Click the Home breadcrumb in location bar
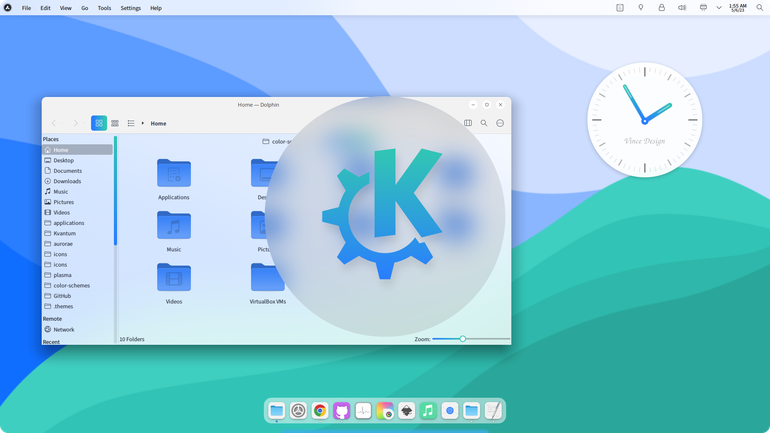This screenshot has width=770, height=433. tap(158, 124)
